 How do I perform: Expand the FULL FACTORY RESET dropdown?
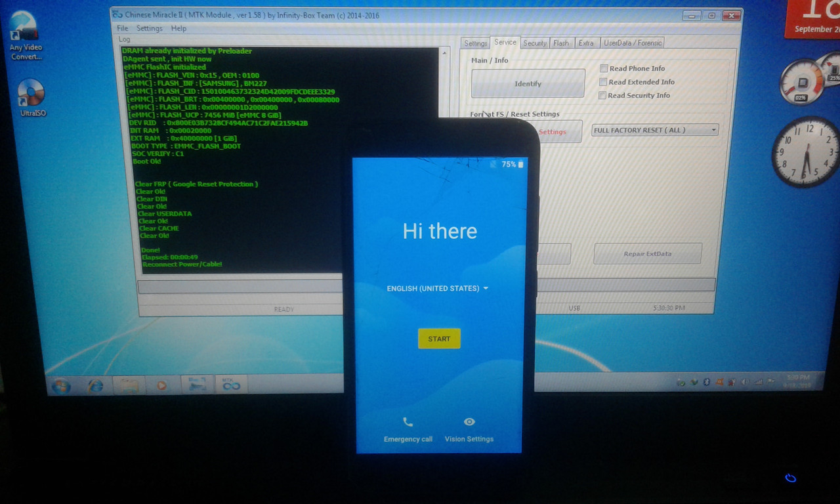coord(655,130)
